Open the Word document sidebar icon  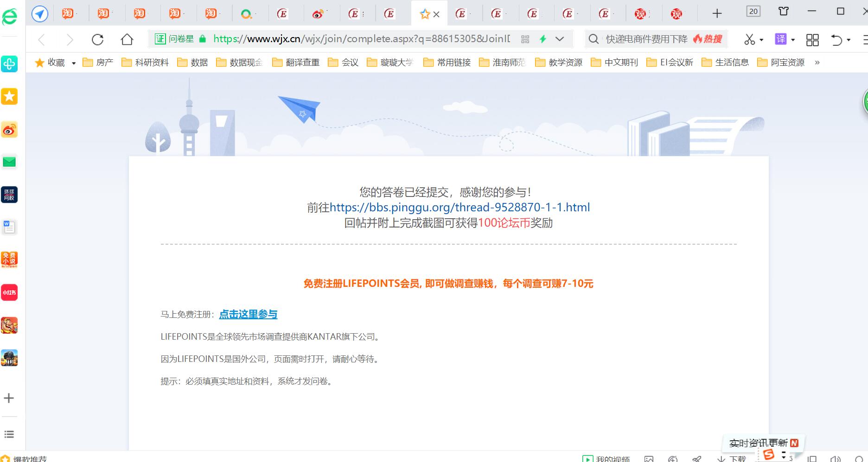[9, 227]
